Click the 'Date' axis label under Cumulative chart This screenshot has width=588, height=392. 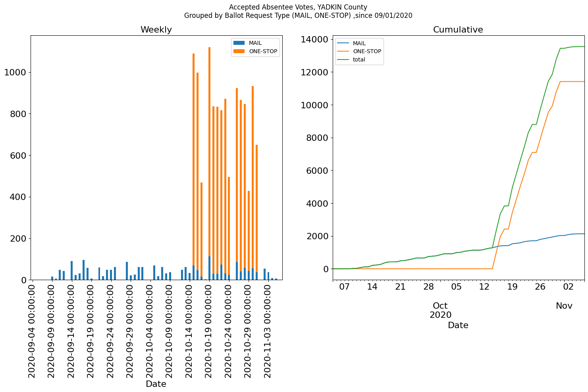coord(458,325)
